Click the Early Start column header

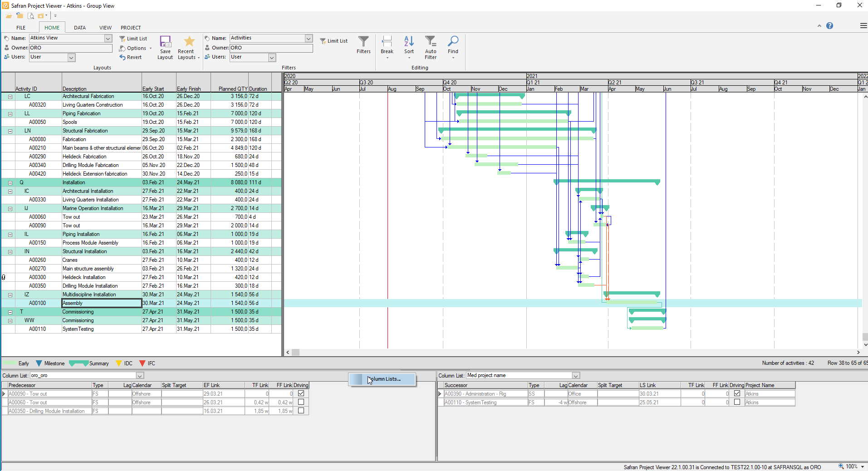pos(159,83)
